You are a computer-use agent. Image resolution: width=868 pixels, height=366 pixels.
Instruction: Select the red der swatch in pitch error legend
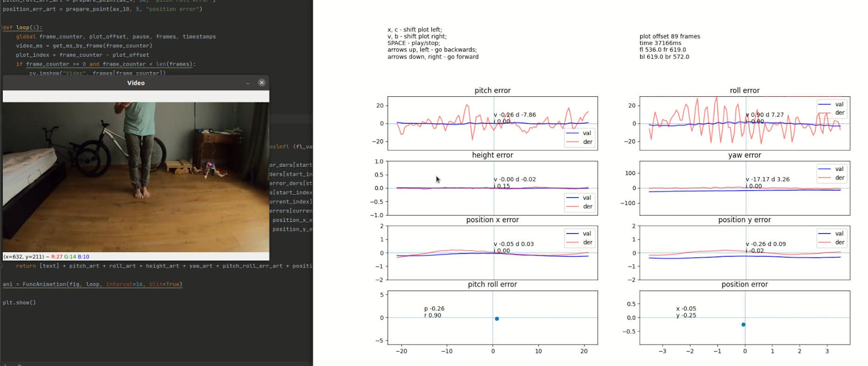coord(572,142)
